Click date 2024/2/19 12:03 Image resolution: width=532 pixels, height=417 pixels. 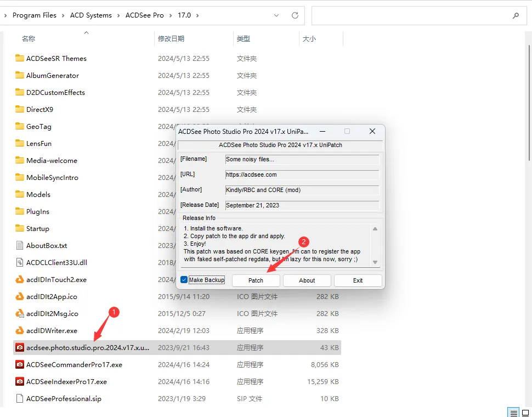click(184, 330)
